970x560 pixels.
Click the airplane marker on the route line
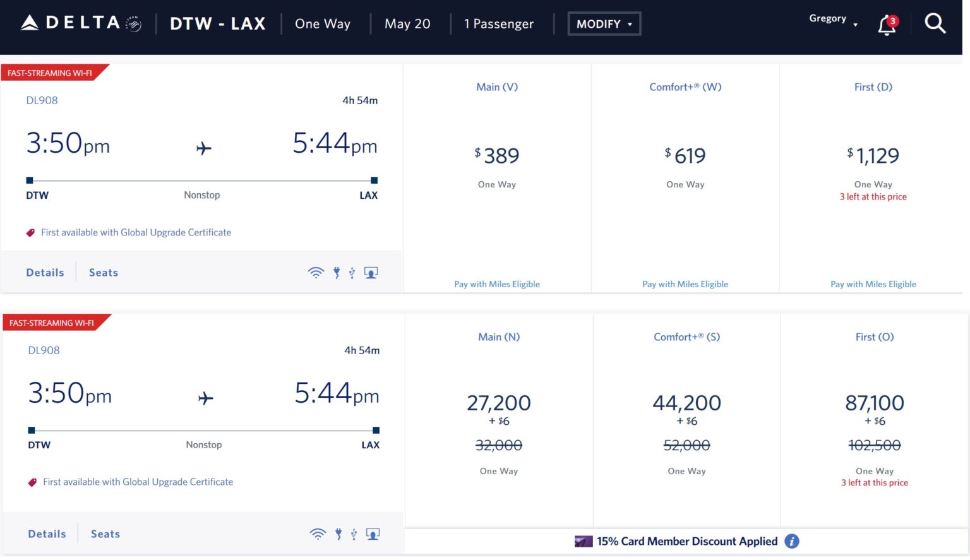pyautogui.click(x=203, y=148)
